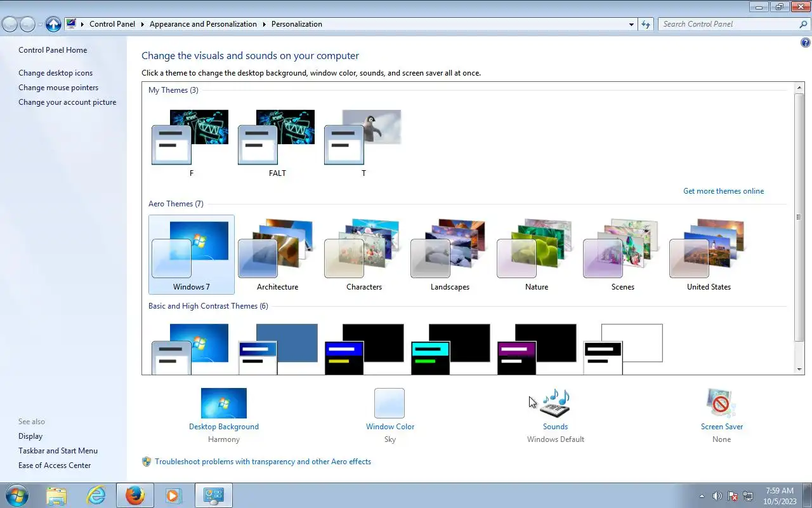Refresh the address bar
This screenshot has width=812, height=508.
point(646,24)
